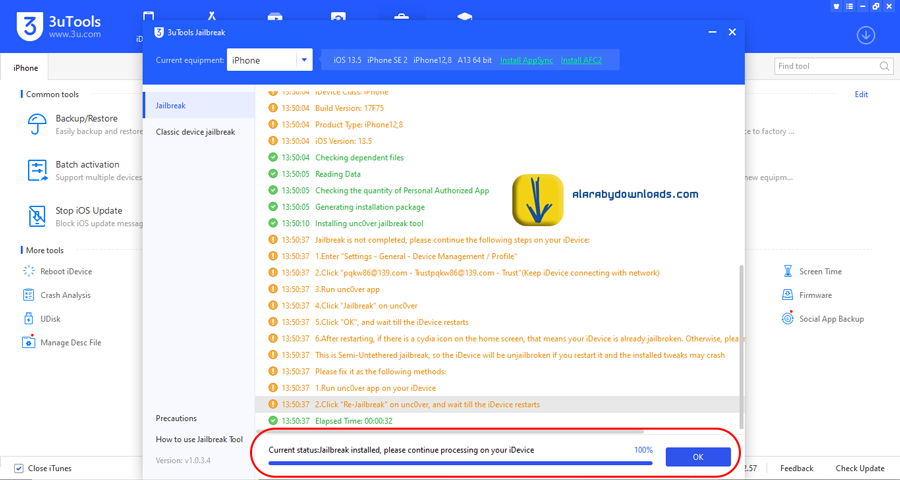Click the Feedback button in status bar
The image size is (900, 480).
797,469
